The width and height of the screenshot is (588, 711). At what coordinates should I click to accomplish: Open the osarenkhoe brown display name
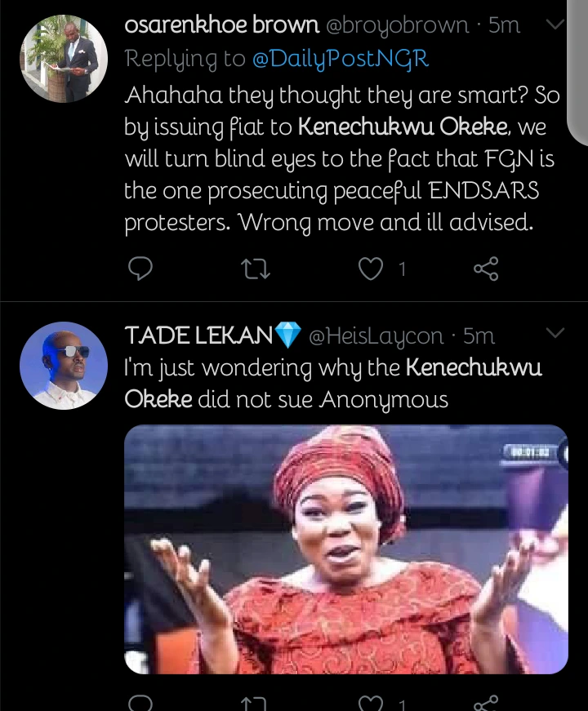click(220, 25)
